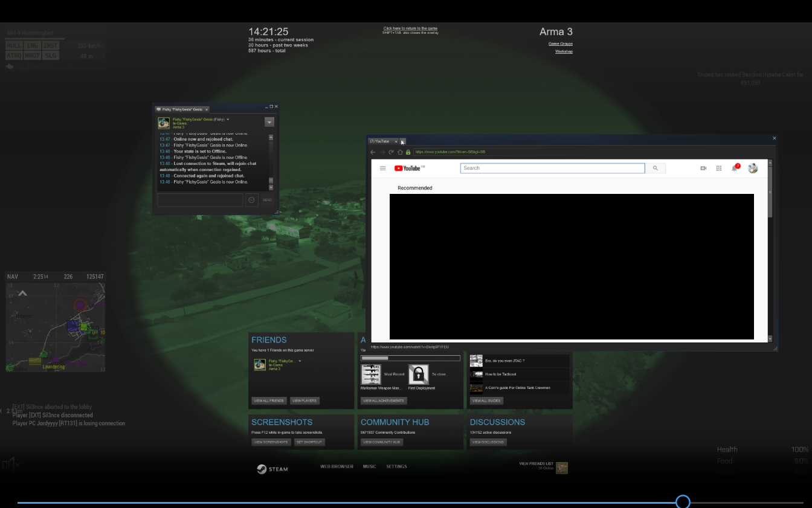Close the Fishy "FishyGeslo" chat tab

click(x=206, y=109)
